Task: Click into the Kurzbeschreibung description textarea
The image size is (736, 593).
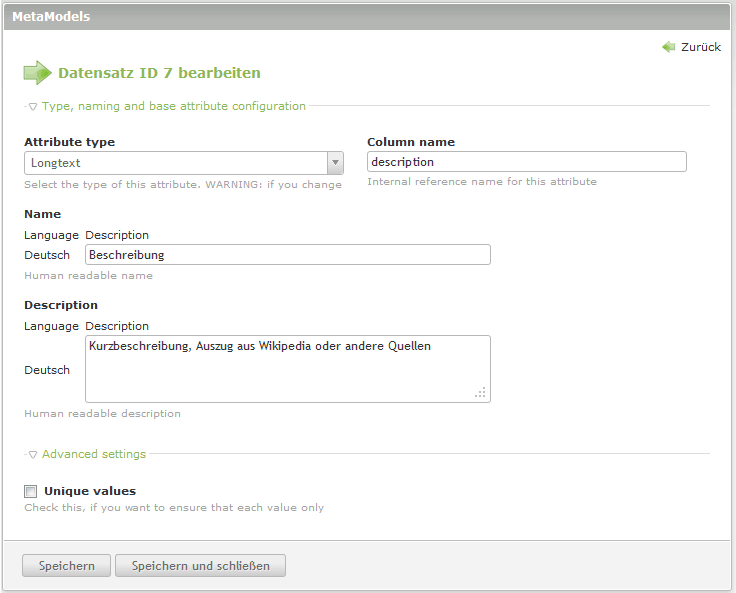Action: (x=288, y=369)
